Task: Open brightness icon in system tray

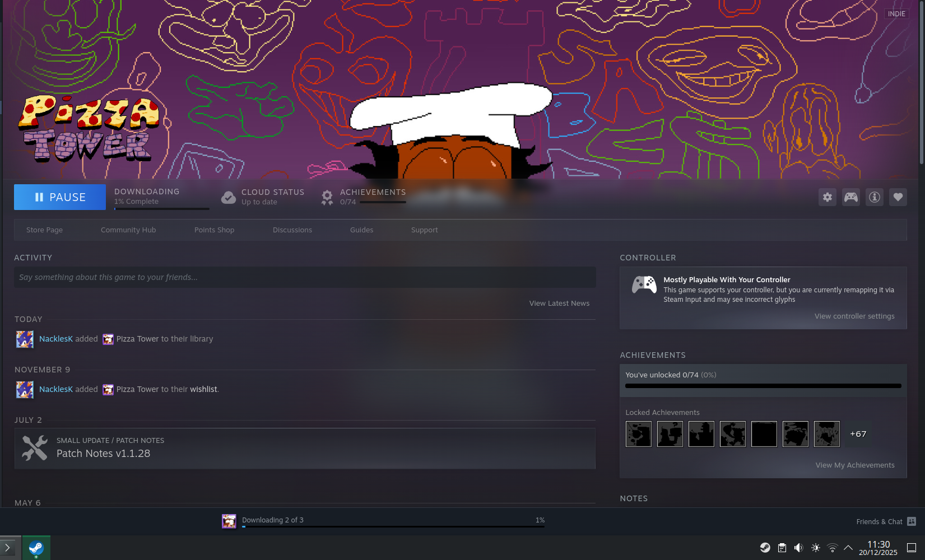Action: point(816,548)
